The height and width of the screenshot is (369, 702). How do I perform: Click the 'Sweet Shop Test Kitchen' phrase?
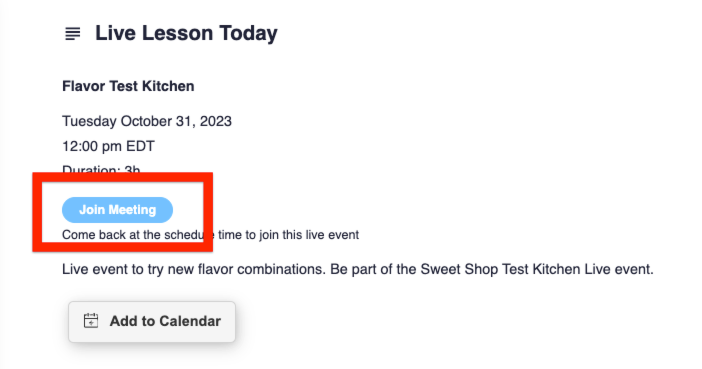pos(501,269)
